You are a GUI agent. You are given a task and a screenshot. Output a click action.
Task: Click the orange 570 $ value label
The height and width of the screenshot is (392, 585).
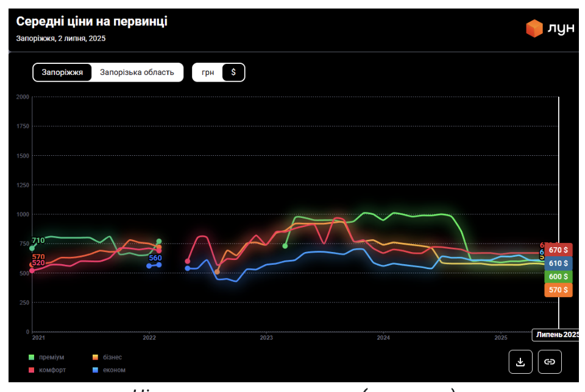558,290
